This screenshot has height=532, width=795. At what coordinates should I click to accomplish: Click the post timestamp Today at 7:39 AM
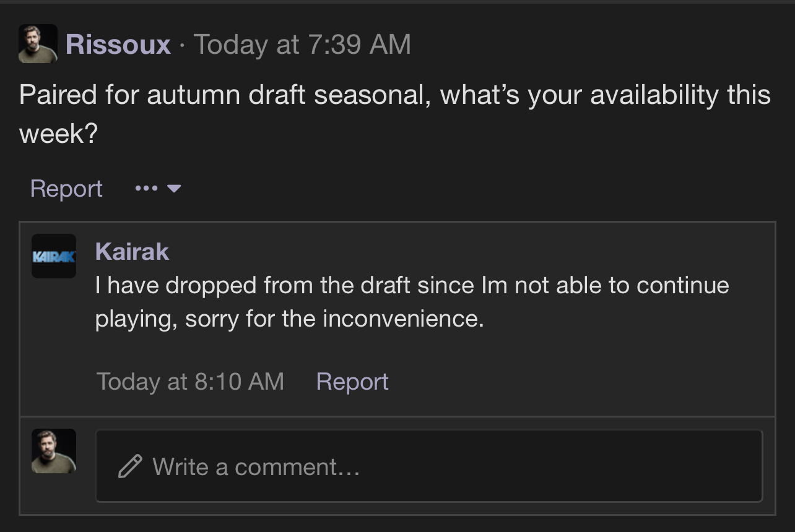302,45
